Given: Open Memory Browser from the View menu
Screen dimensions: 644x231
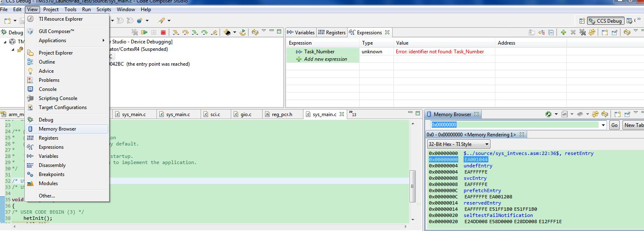Looking at the screenshot, I should (67, 129).
